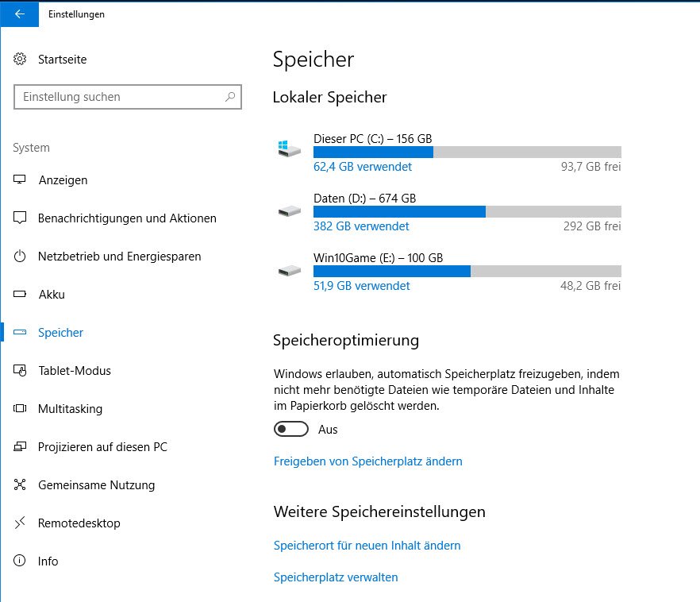Click the Anzeigen monitor icon
Viewport: 700px width, 602px height.
21,180
